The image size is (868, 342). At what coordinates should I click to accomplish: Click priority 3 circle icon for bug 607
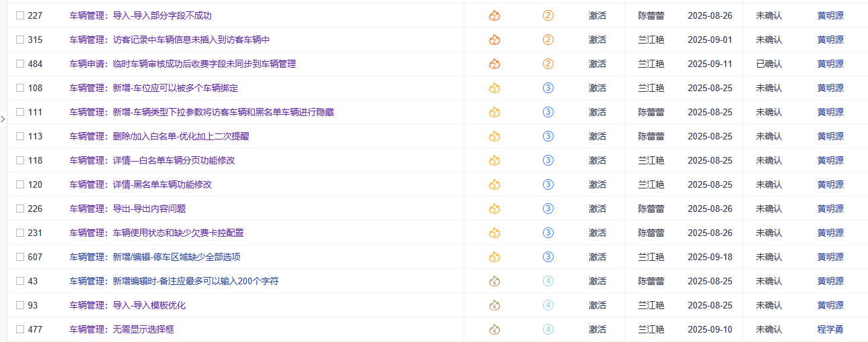click(548, 257)
